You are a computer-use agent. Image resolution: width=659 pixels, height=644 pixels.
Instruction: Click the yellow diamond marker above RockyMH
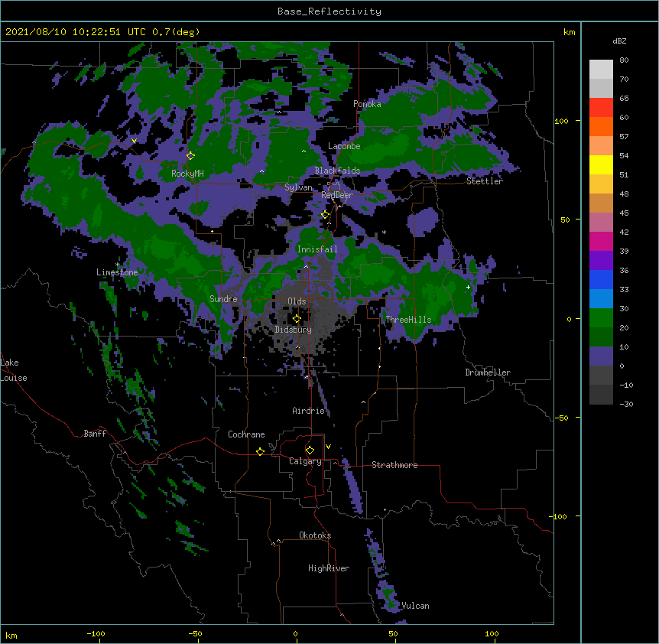point(190,155)
